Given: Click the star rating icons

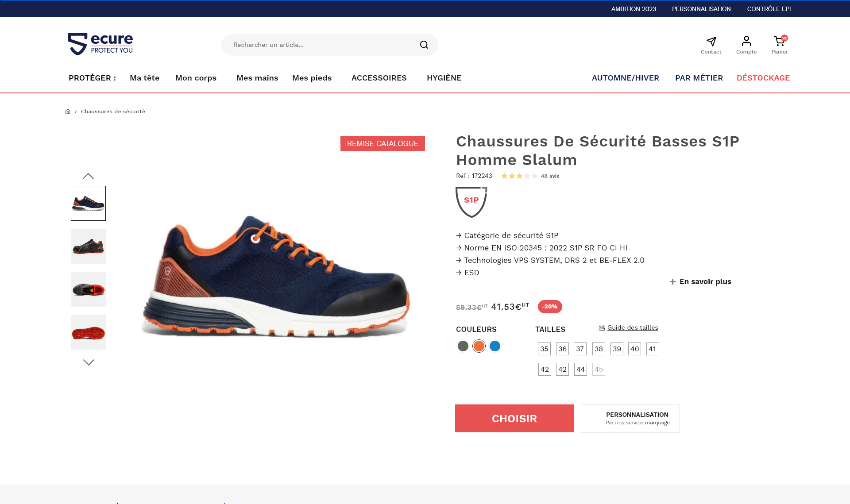Looking at the screenshot, I should pyautogui.click(x=519, y=176).
